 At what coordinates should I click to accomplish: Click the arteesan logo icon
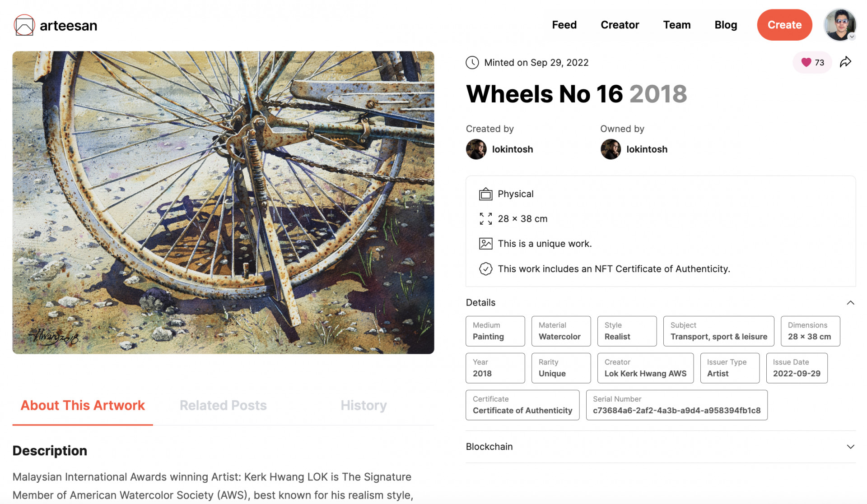pos(24,25)
